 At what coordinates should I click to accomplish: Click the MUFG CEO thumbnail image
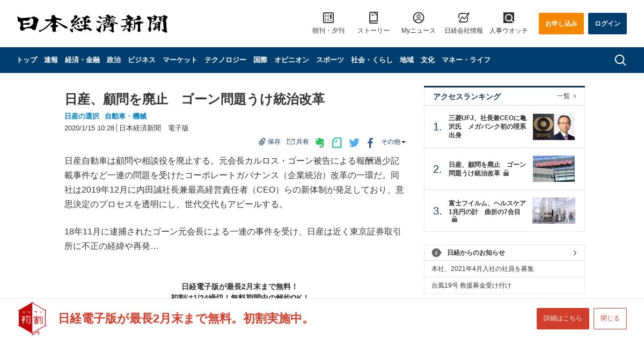[554, 127]
